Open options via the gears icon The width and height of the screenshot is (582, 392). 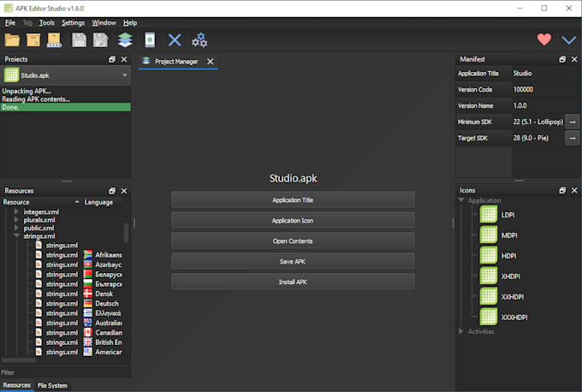[x=199, y=39]
